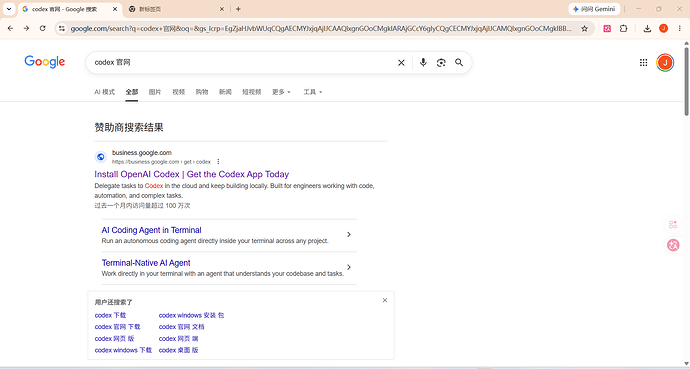The height and width of the screenshot is (369, 690).
Task: Search related term codex 官网 文档
Action: pos(182,327)
